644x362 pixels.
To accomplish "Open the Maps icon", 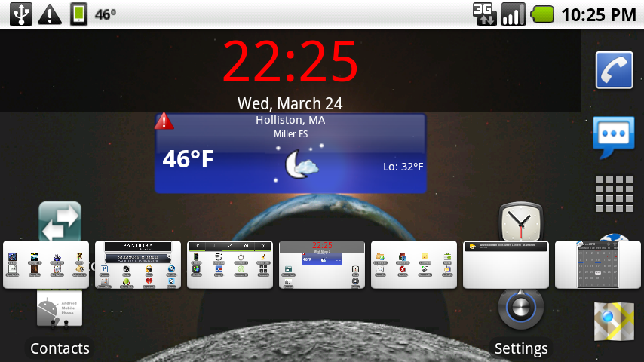I will (x=614, y=321).
